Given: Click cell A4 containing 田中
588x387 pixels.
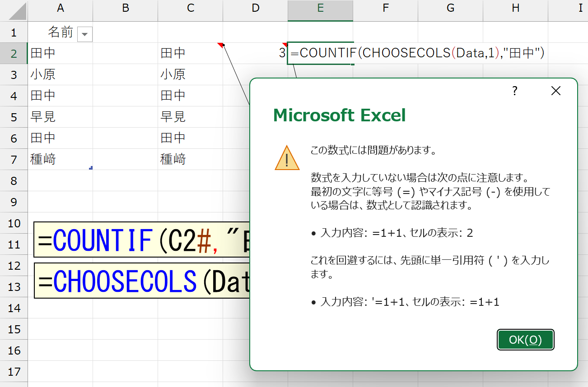Looking at the screenshot, I should click(x=60, y=96).
